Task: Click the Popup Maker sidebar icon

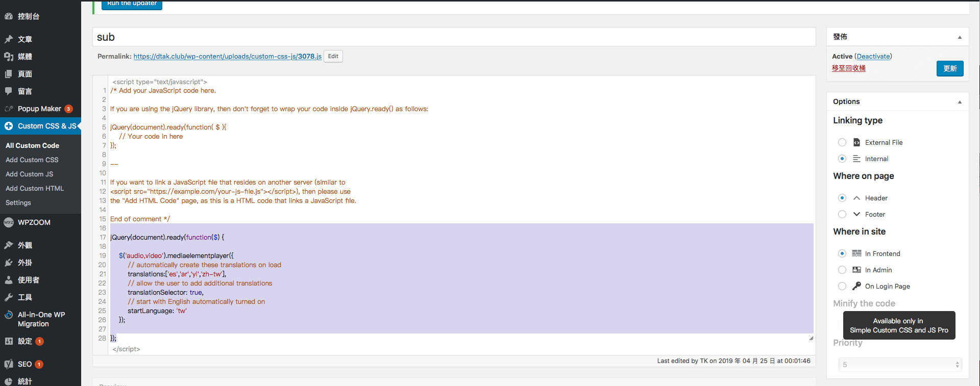Action: tap(9, 109)
